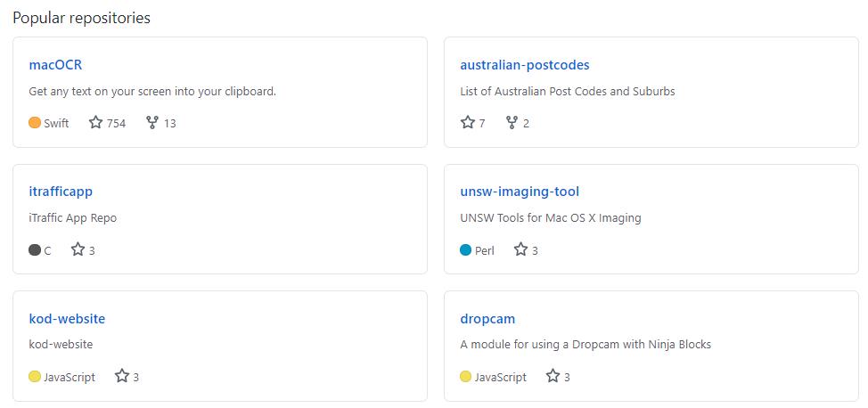Click the dark gray C language dot
868x408 pixels.
click(x=35, y=250)
